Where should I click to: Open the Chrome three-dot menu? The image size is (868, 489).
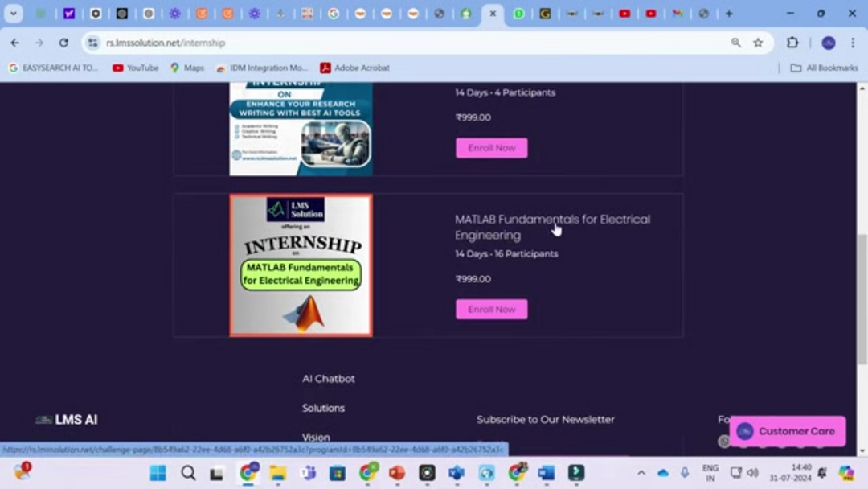pyautogui.click(x=854, y=42)
